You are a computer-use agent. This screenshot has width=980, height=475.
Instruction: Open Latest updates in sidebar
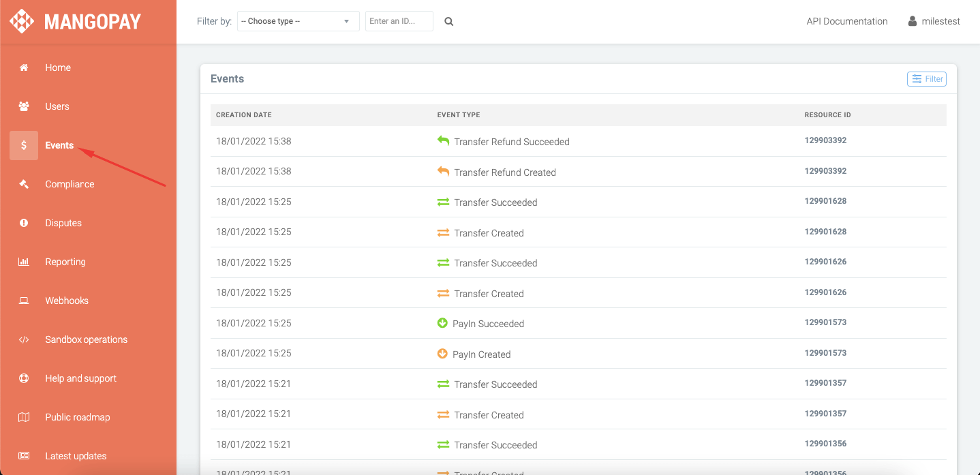[x=76, y=456]
